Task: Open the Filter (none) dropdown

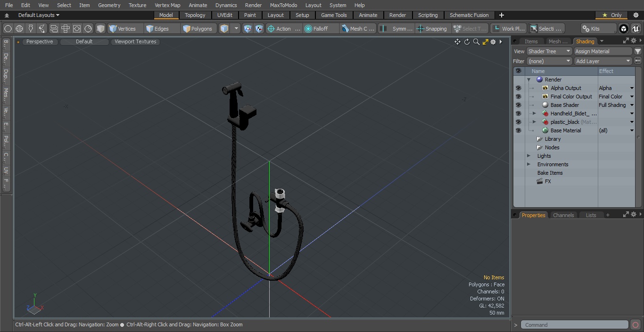Action: (549, 61)
